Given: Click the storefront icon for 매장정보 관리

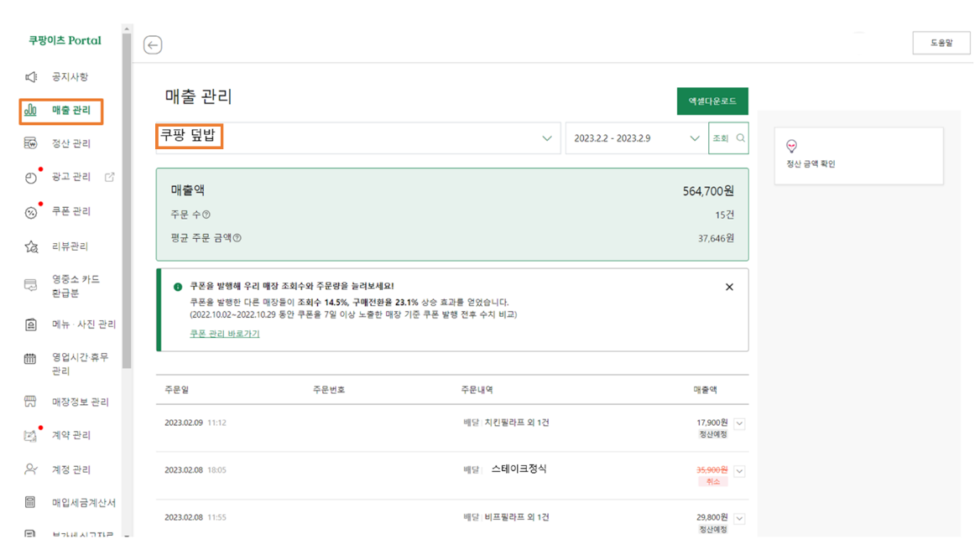Looking at the screenshot, I should pyautogui.click(x=30, y=402).
